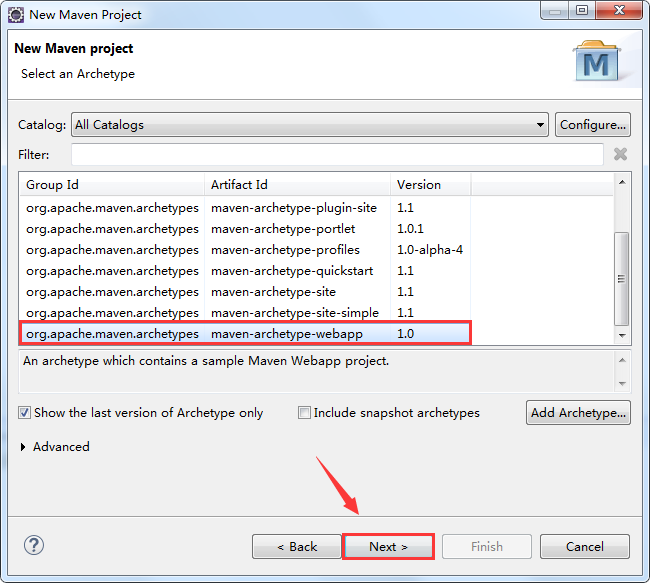This screenshot has height=583, width=650.
Task: Enable Include snapshot archetypes checkbox
Action: pos(304,413)
